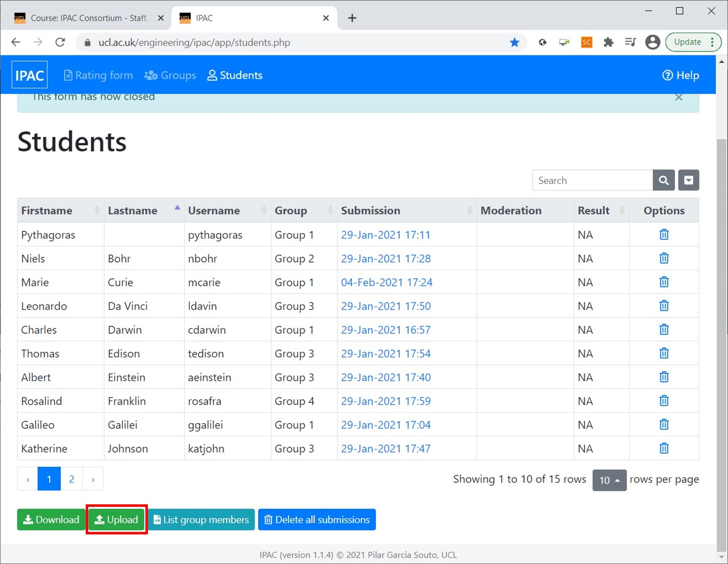Click the 'aeinstein' username cell
Viewport: 728px width, 564px height.
tap(228, 377)
